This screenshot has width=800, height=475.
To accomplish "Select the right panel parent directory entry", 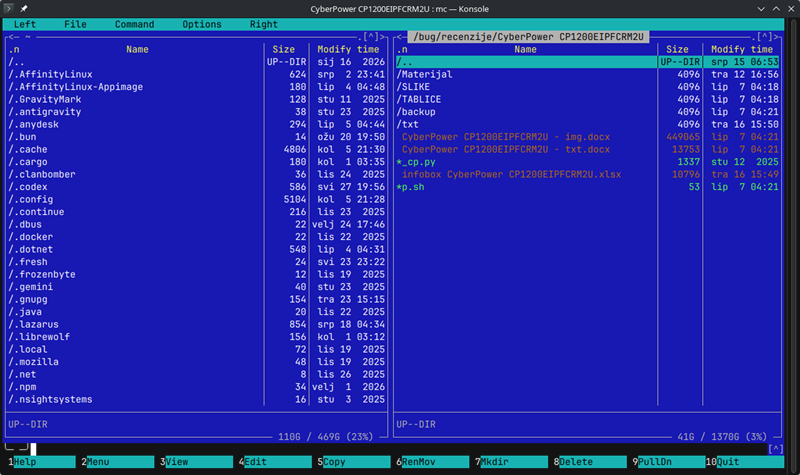I will [587, 62].
